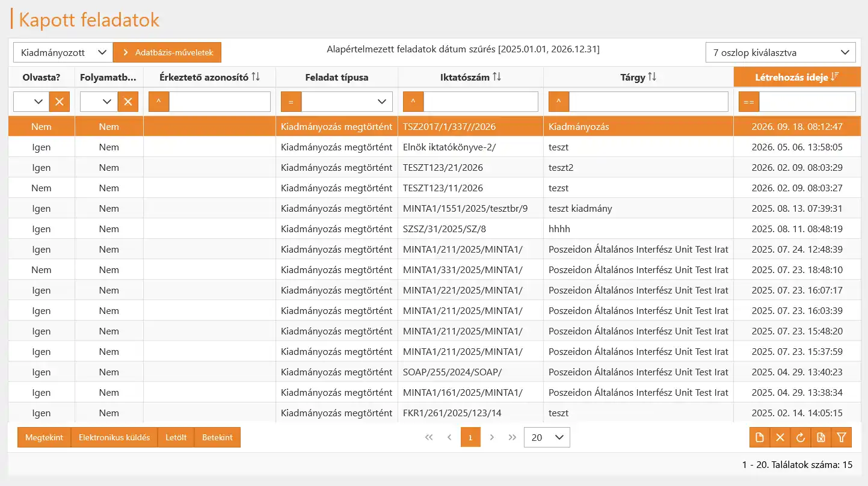Select the row MINTA1/1551/2025/tesztbr/9
Viewport: 868px width, 486px height.
pyautogui.click(x=434, y=208)
